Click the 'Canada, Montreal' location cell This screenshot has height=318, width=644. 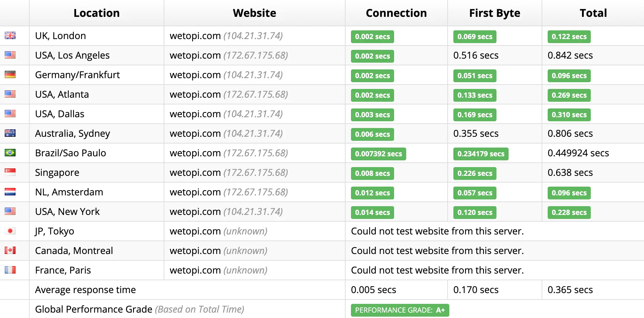pyautogui.click(x=97, y=251)
